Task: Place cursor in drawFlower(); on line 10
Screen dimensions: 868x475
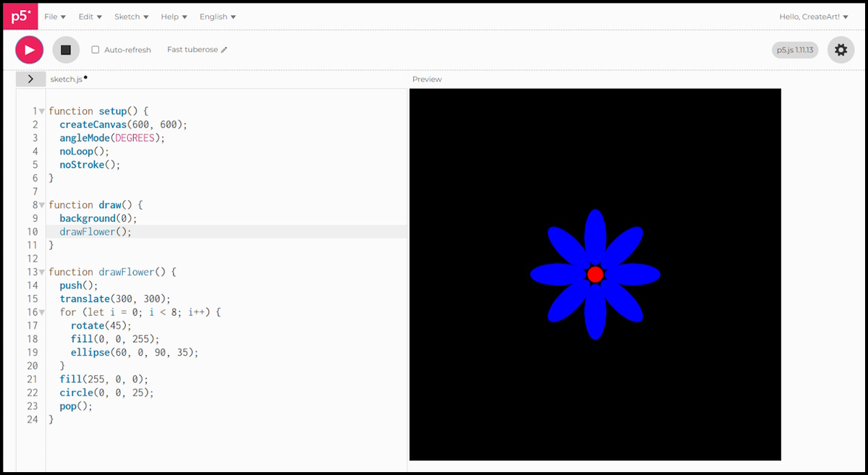Action: point(95,232)
